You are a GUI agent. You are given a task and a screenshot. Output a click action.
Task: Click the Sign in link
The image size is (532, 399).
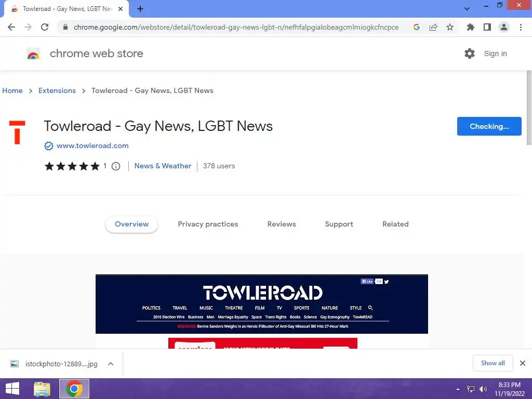[495, 54]
